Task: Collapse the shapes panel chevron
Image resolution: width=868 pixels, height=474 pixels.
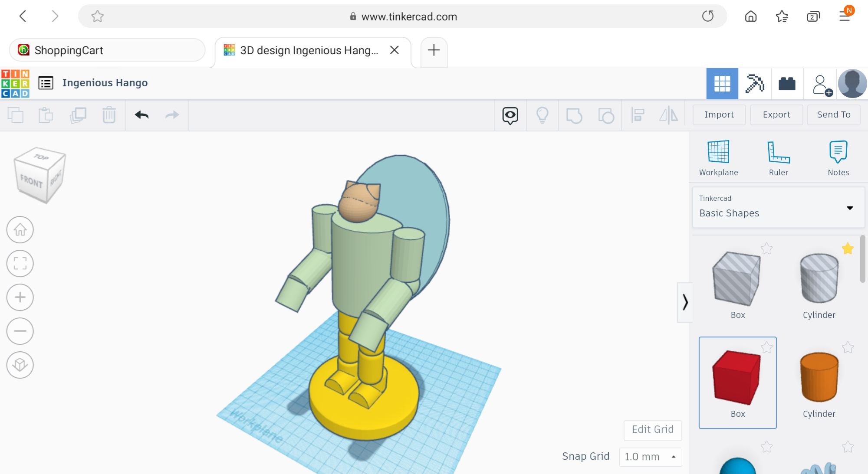Action: (x=685, y=302)
